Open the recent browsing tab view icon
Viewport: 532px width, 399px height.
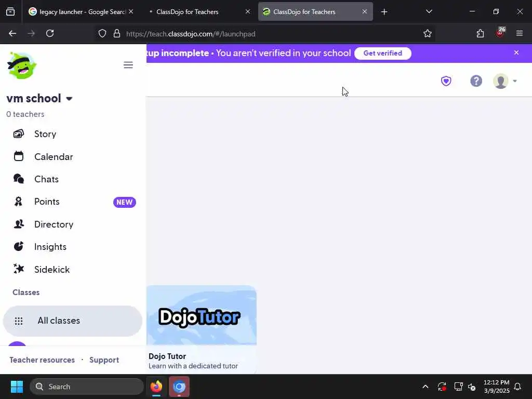click(x=10, y=12)
